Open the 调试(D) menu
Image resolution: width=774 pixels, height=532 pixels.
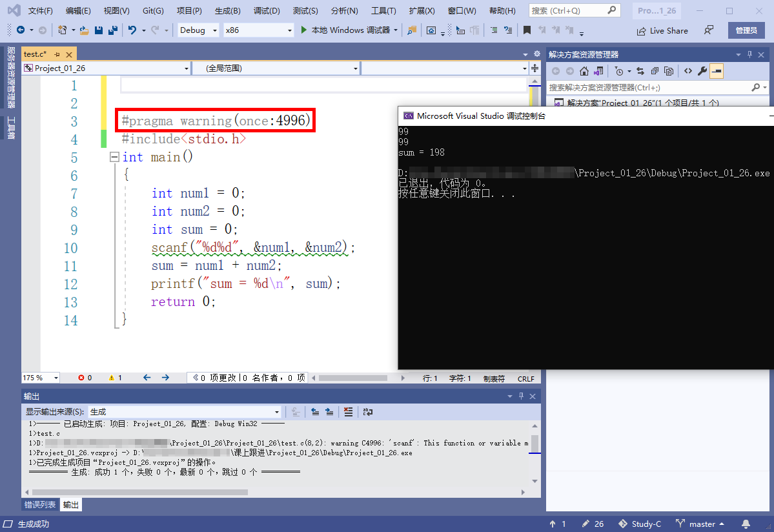(x=267, y=11)
